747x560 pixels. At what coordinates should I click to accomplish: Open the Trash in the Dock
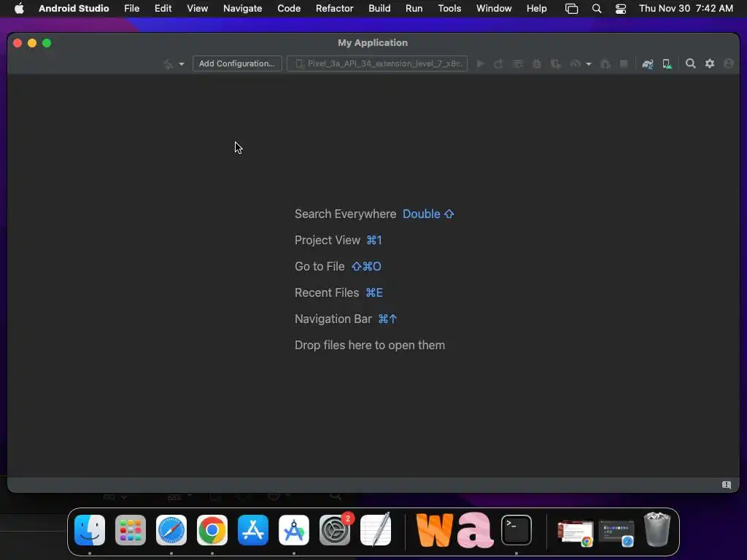pyautogui.click(x=657, y=529)
